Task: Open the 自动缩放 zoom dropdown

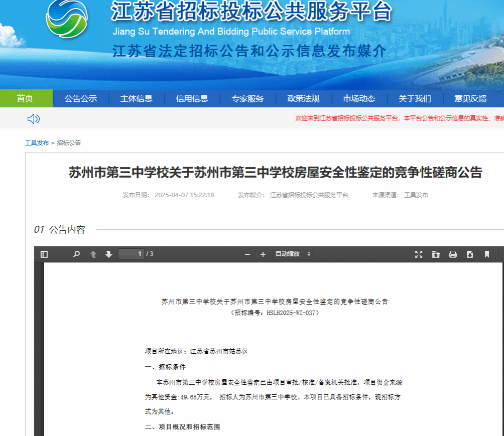Action: (293, 254)
